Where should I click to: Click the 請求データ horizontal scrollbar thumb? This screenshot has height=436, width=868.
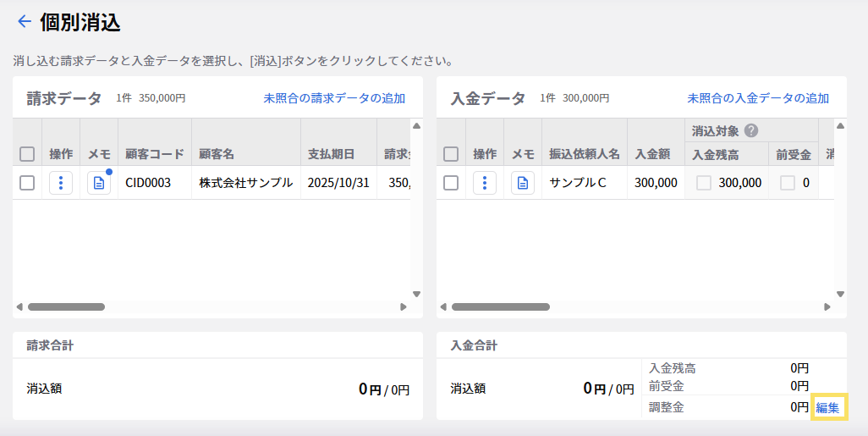(x=66, y=306)
